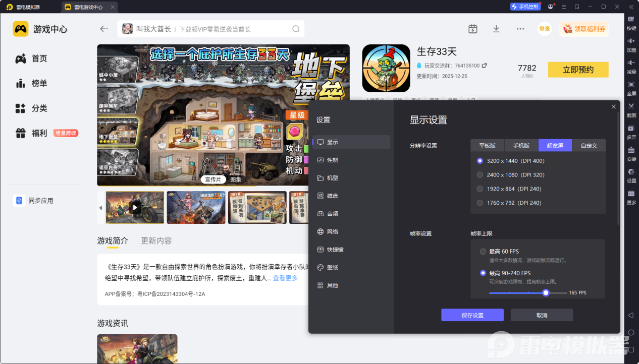Click the Android home circle button
Image resolution: width=639 pixels, height=364 pixels.
(631, 333)
